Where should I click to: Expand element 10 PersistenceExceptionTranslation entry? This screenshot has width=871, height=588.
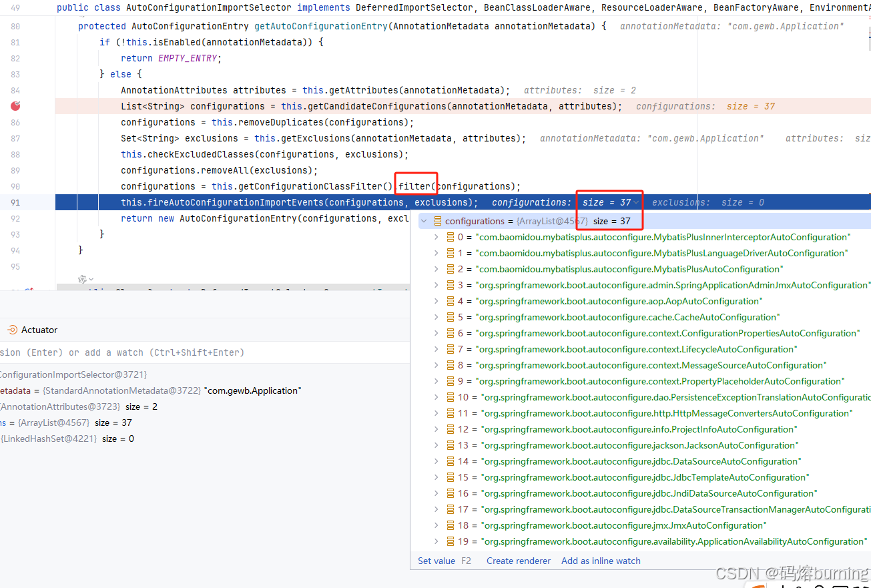tap(436, 397)
